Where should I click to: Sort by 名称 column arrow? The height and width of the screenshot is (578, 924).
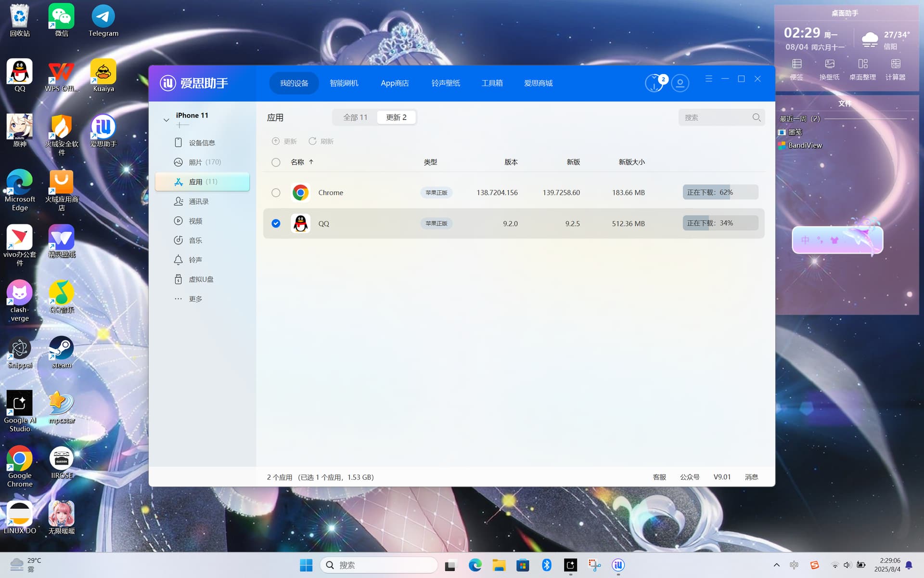311,162
